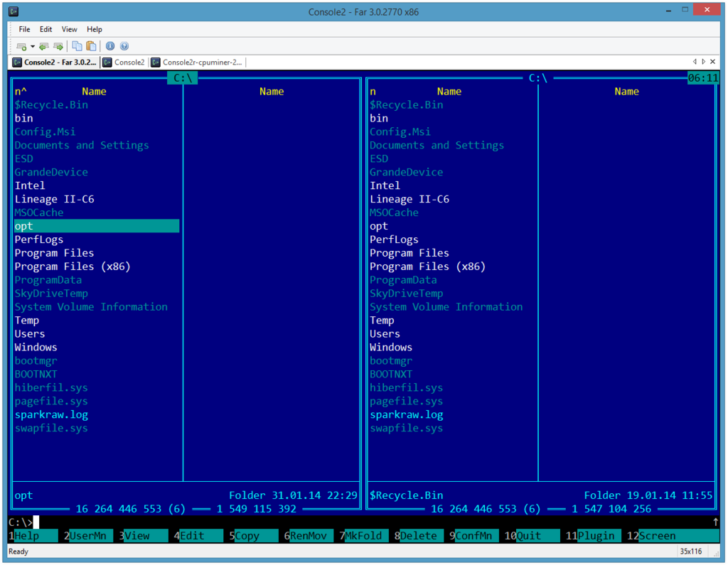Open the dropdown arrow beside New Tab
The image size is (728, 565).
33,46
